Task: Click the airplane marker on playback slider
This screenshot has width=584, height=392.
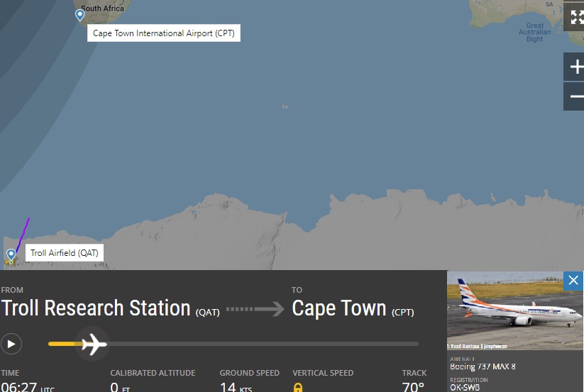Action: tap(94, 344)
